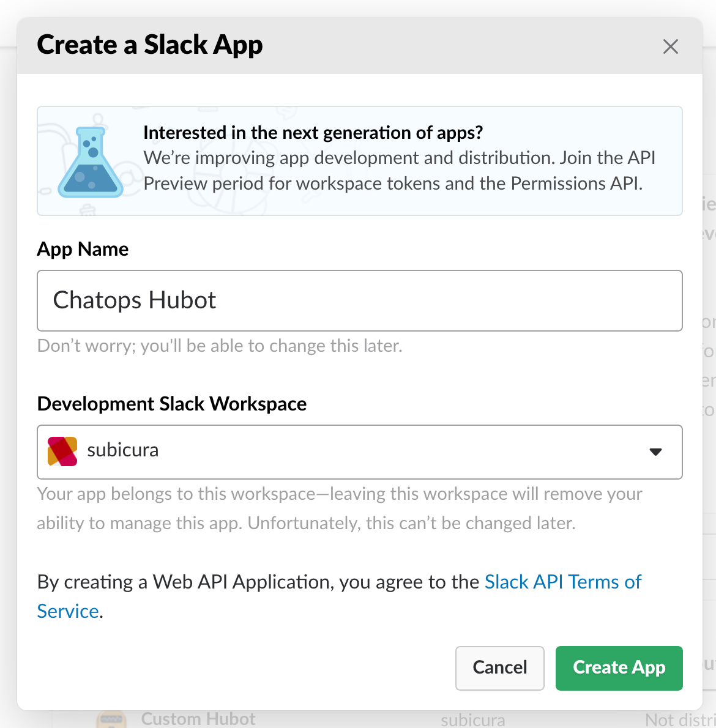Focus the App Name input field

click(x=360, y=300)
